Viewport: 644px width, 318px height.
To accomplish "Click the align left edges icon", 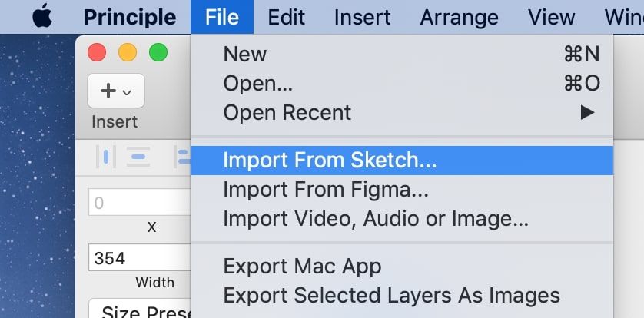I will coord(105,157).
